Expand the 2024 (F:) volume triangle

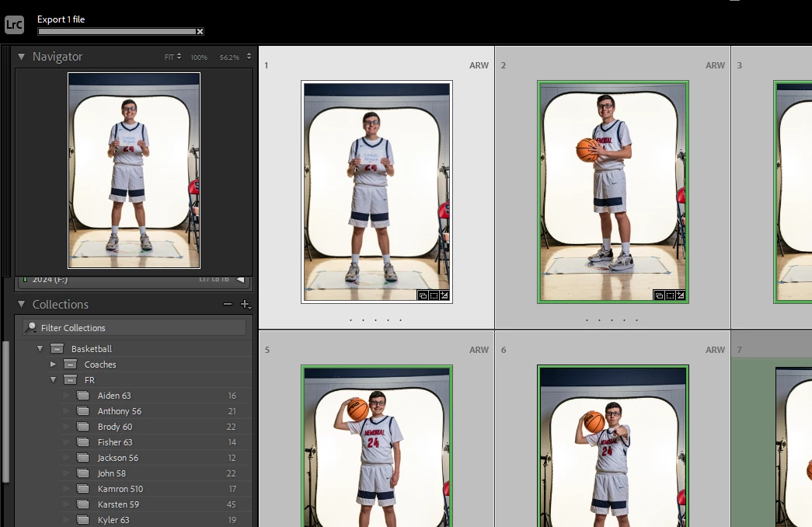(x=240, y=279)
